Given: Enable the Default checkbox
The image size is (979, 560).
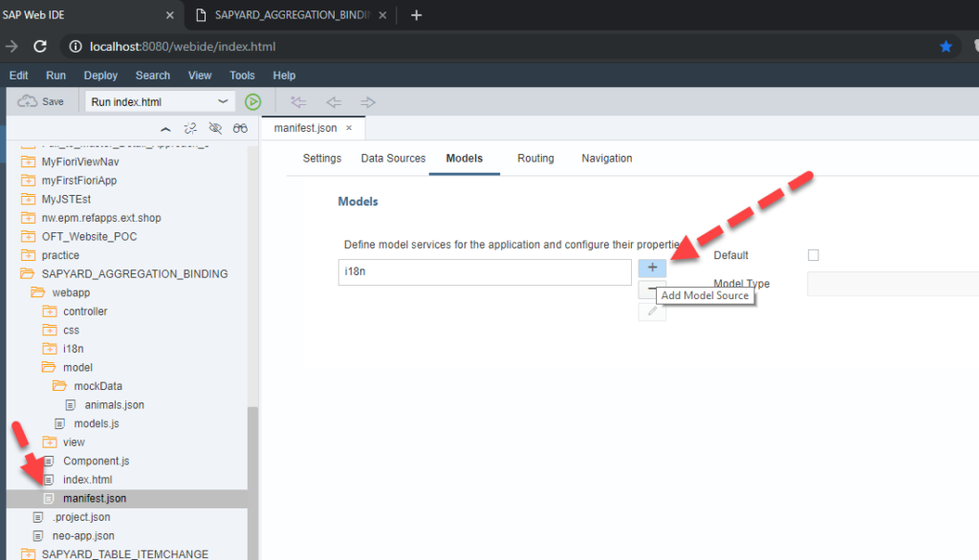Looking at the screenshot, I should [x=813, y=255].
